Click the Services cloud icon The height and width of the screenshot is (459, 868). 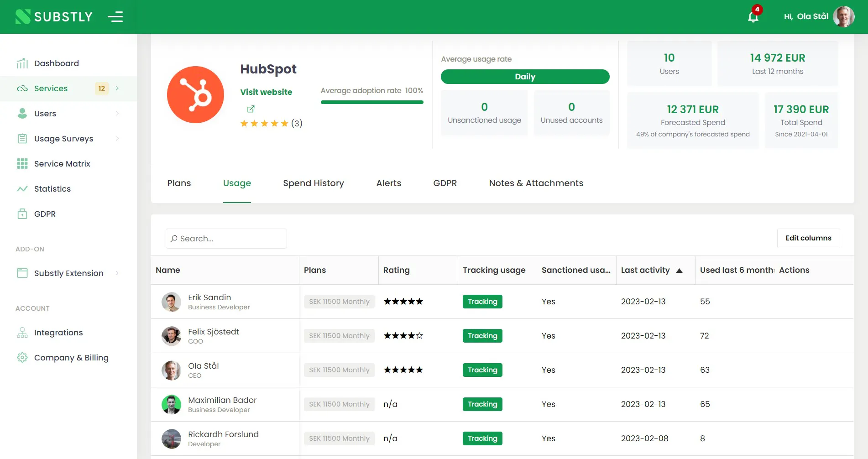pos(22,89)
